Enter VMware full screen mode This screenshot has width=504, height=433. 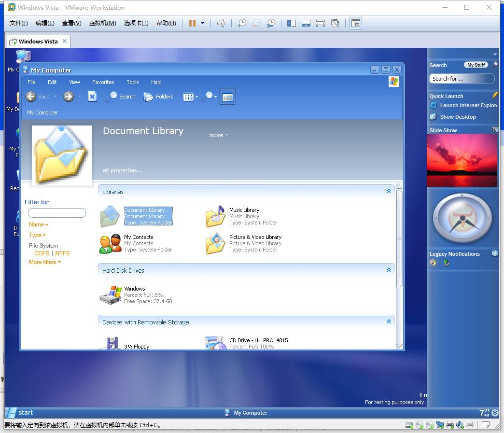[x=321, y=23]
